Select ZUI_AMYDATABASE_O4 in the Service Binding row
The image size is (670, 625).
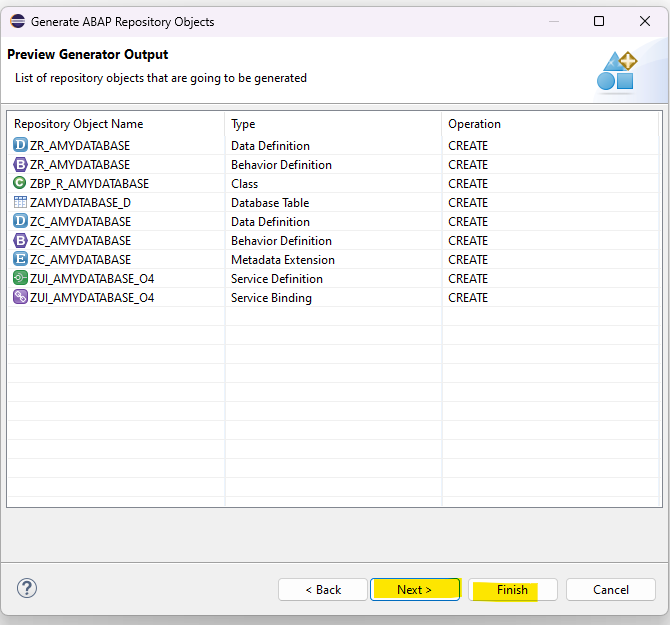click(x=92, y=298)
